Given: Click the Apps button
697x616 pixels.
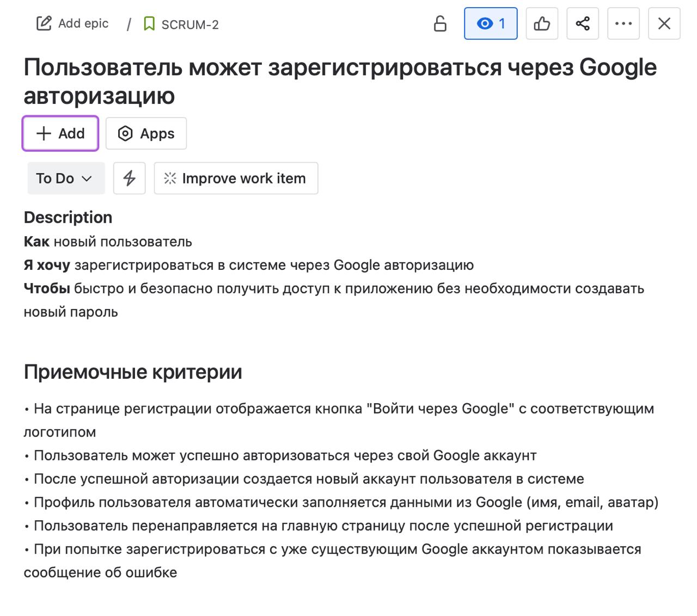Looking at the screenshot, I should 146,133.
